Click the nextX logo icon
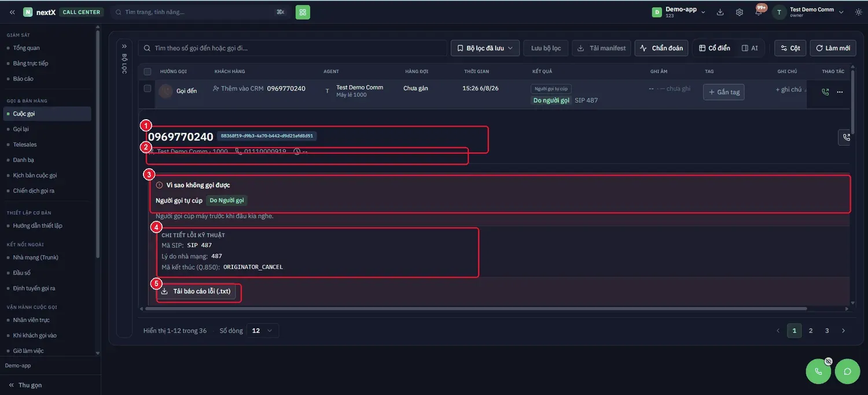This screenshot has height=395, width=868. tap(28, 12)
